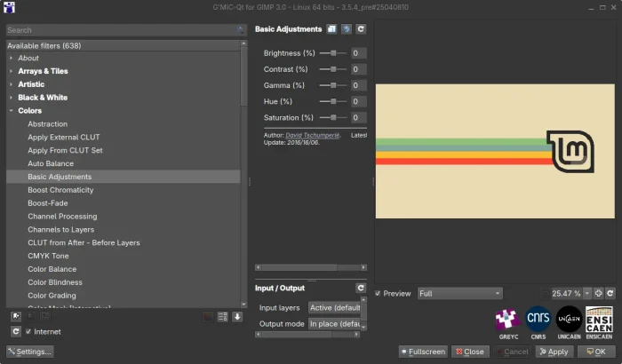622x364 pixels.
Task: Reset Input / Output settings to defaults
Action: coord(361,288)
